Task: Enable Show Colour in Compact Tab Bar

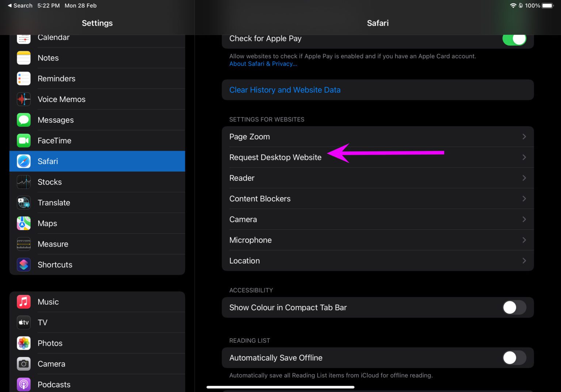Action: (514, 307)
